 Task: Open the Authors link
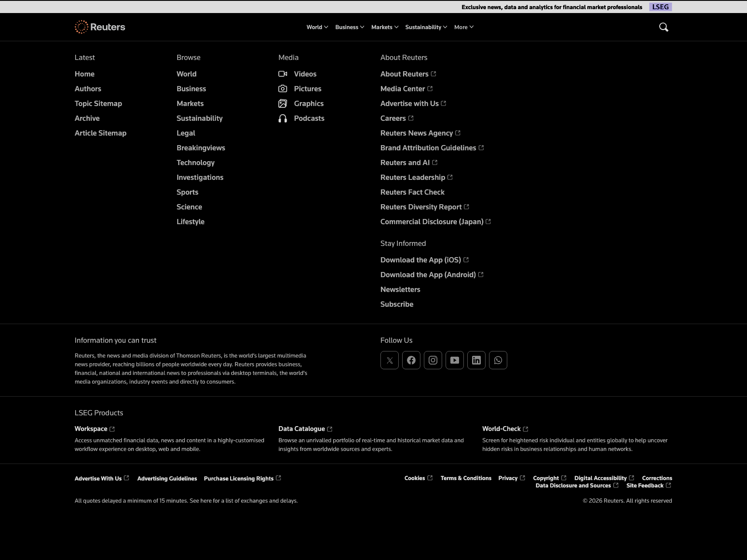[88, 89]
